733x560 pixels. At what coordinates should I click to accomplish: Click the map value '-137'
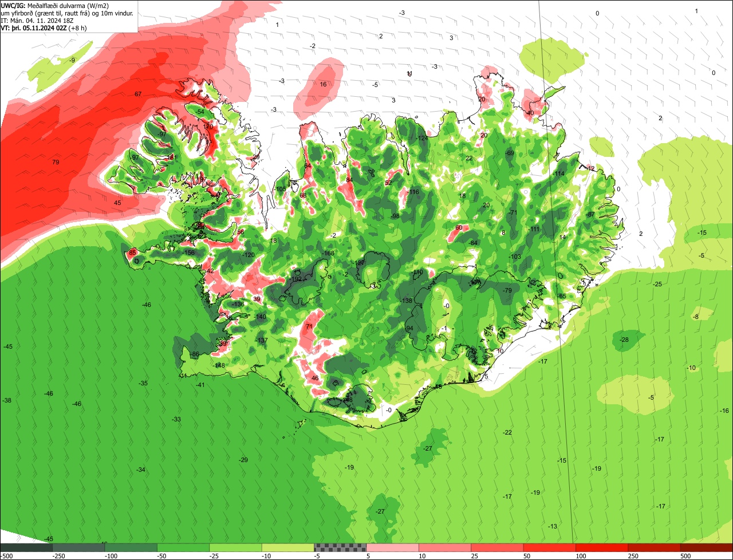[x=262, y=340]
